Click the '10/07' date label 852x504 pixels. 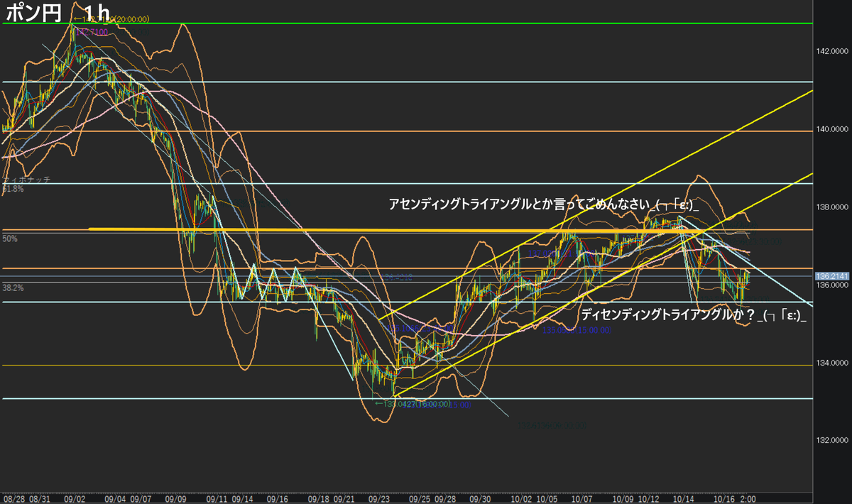(582, 499)
